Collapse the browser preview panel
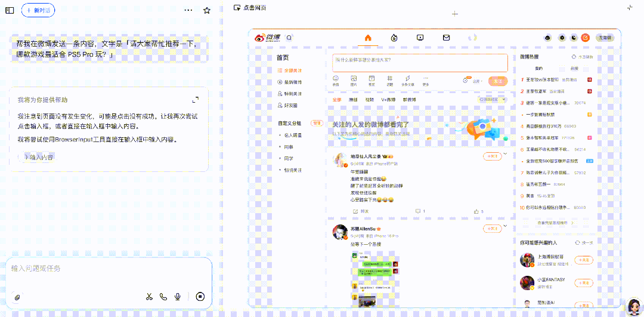The width and height of the screenshot is (644, 317). [x=630, y=7]
